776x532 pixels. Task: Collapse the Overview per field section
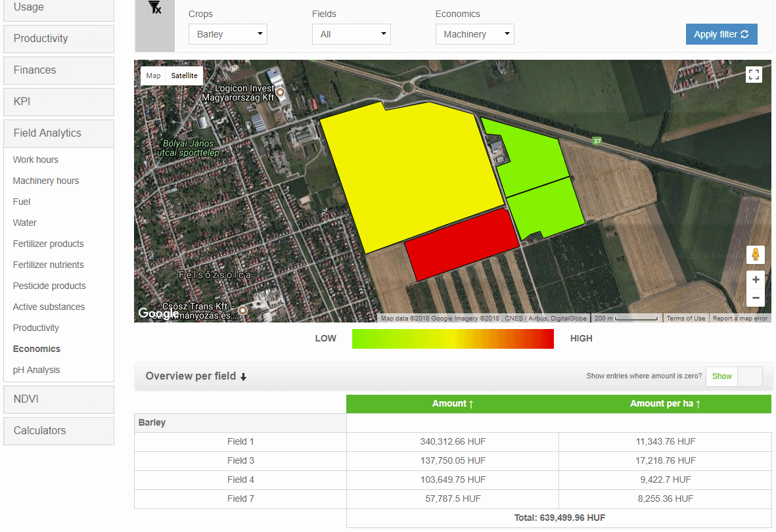(196, 376)
